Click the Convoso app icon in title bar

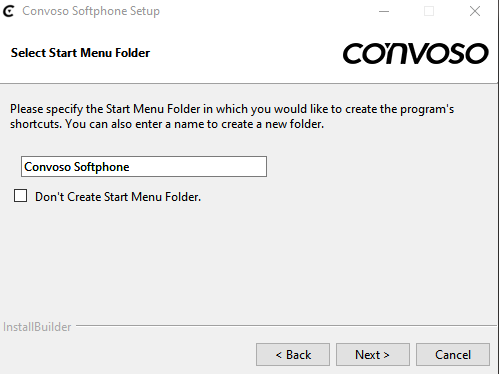point(9,11)
